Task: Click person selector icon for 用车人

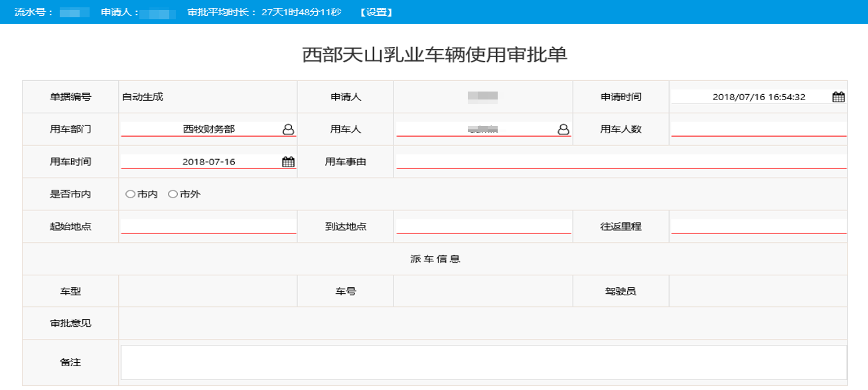Action: click(563, 129)
